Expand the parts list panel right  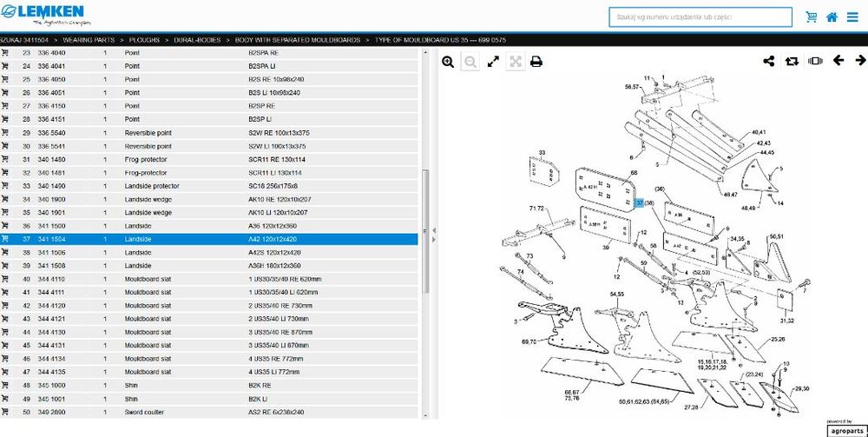pos(433,239)
